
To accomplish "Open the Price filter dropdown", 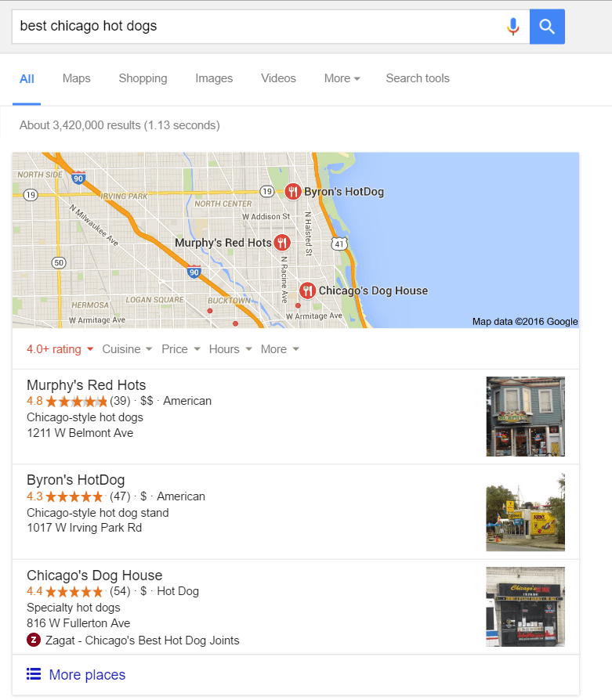I will (181, 349).
